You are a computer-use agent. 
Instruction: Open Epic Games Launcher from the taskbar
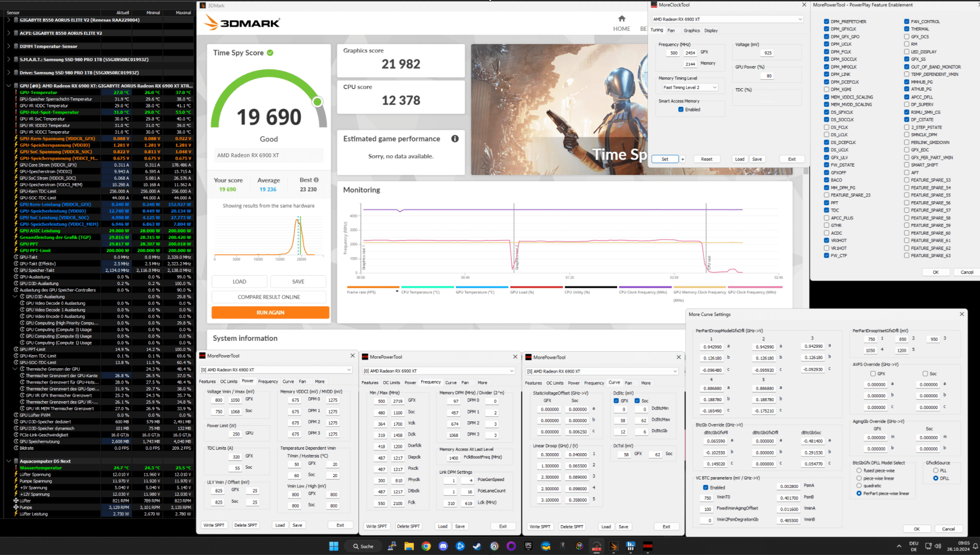[x=528, y=546]
